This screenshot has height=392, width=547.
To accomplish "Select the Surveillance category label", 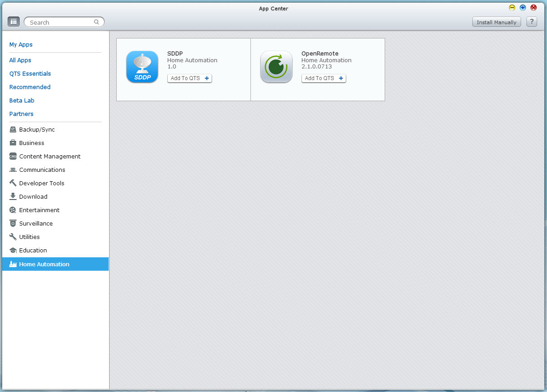I will point(36,223).
